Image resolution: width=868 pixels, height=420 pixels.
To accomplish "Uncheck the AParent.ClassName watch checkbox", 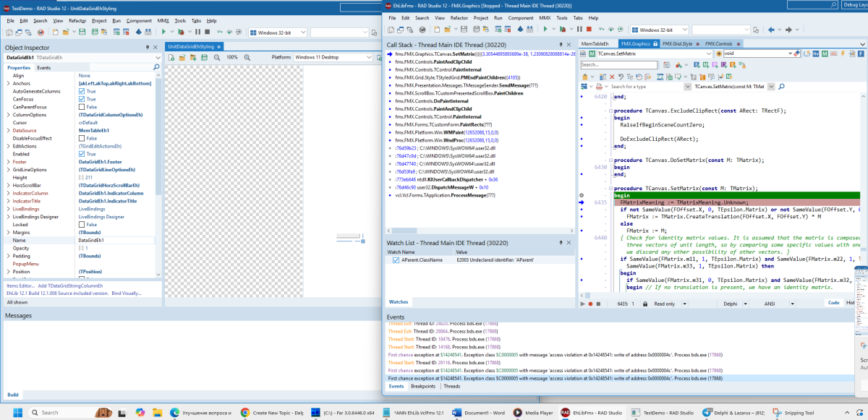I will coord(395,260).
